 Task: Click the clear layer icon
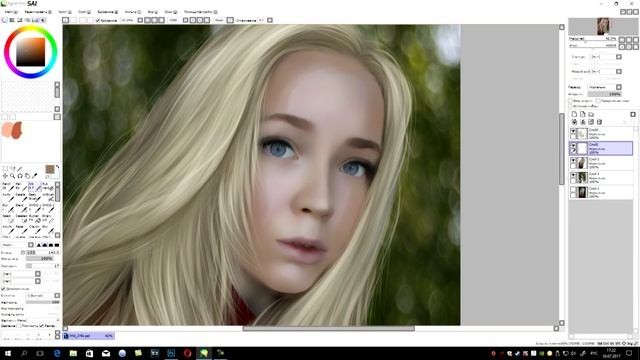(591, 122)
